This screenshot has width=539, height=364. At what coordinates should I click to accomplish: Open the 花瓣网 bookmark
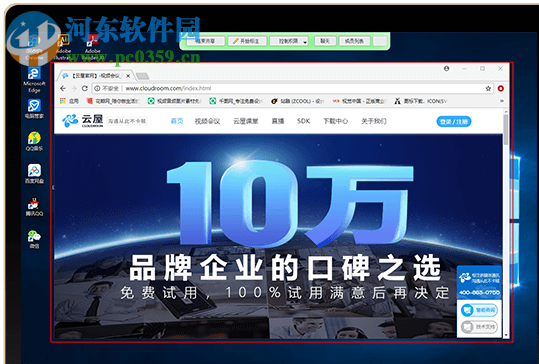[113, 101]
